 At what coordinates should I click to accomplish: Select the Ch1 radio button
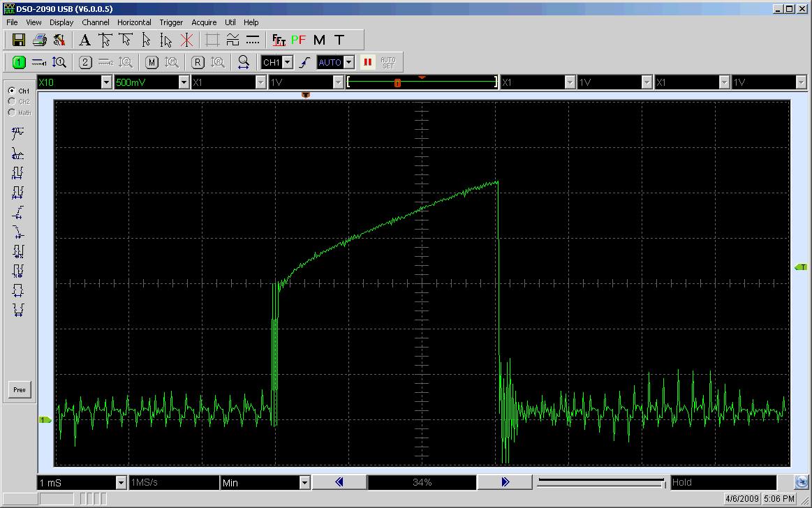tap(12, 91)
